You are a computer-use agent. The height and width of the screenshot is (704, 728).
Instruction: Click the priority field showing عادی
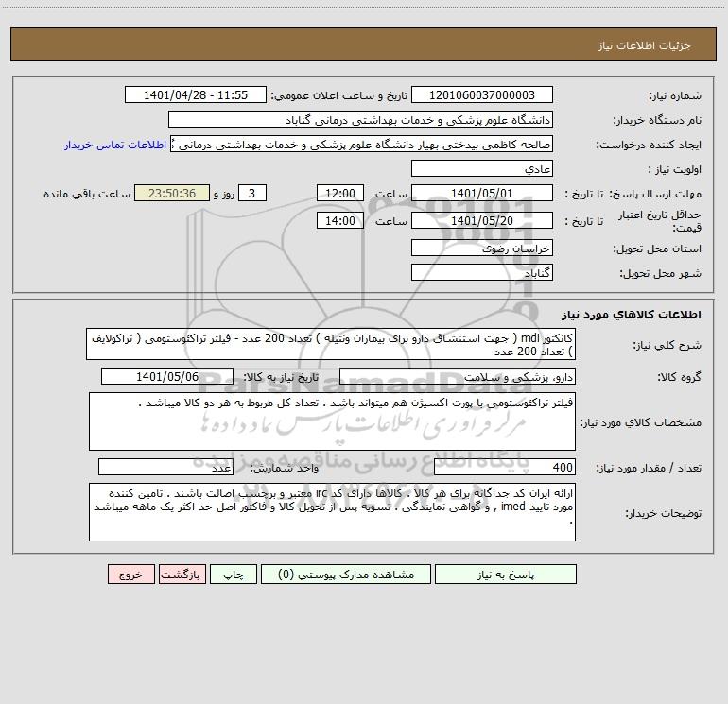tap(482, 169)
